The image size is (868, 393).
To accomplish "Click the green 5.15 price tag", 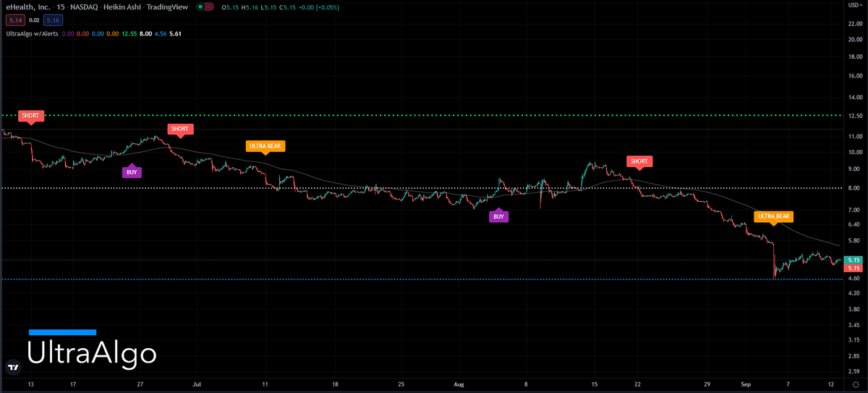I will point(854,260).
